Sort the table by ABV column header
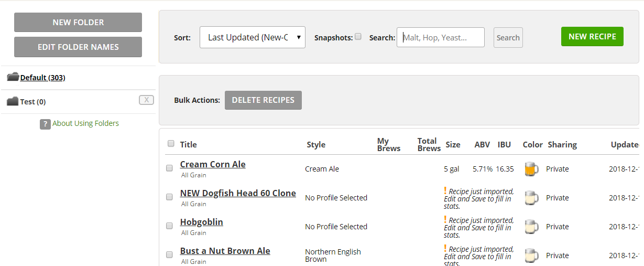Image resolution: width=644 pixels, height=266 pixels. (x=482, y=145)
